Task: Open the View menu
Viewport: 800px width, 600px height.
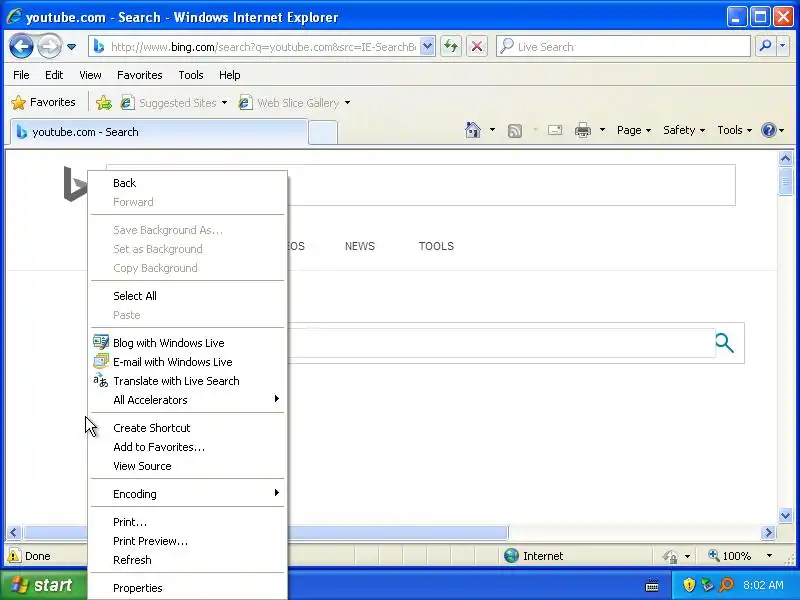Action: [x=90, y=75]
